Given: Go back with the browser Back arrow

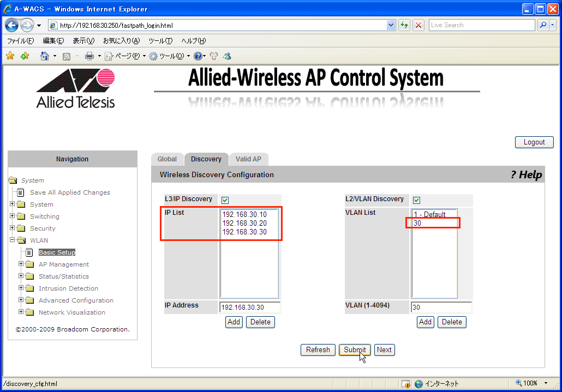Looking at the screenshot, I should tap(11, 26).
